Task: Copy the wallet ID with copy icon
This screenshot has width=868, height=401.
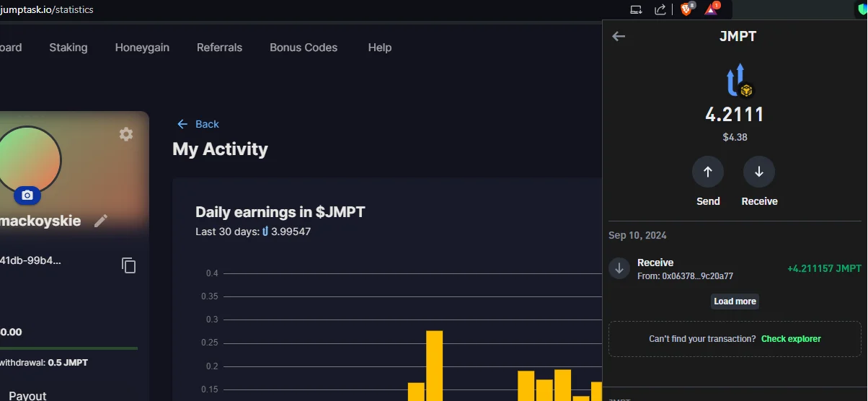Action: click(129, 265)
